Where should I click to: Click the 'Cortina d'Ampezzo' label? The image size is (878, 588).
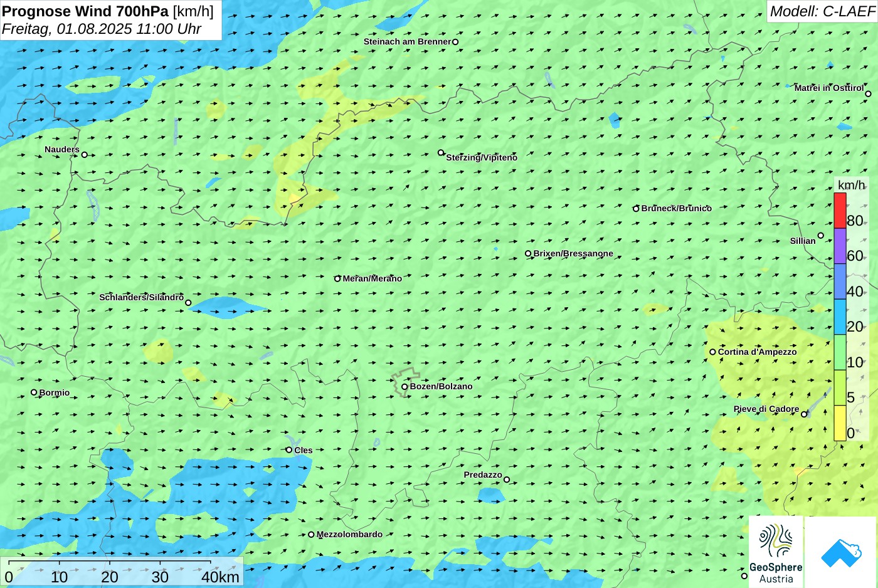(x=758, y=352)
